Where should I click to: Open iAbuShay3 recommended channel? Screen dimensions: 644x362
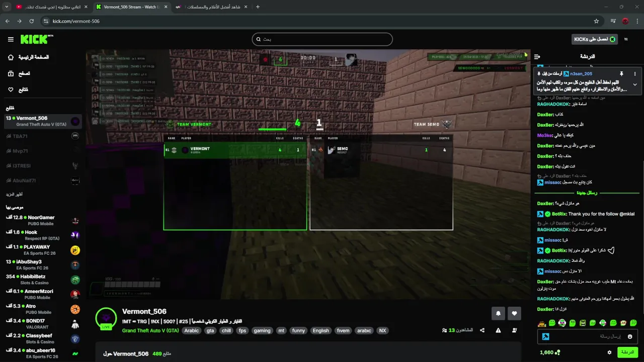click(x=43, y=264)
